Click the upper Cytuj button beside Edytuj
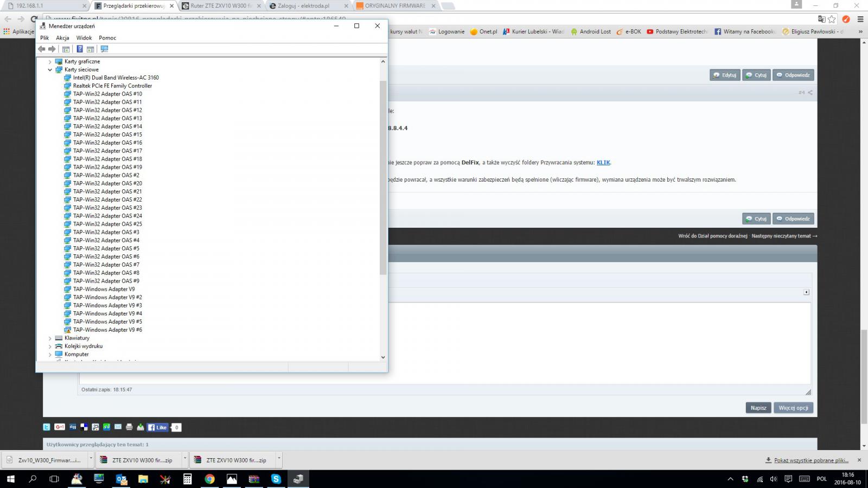Screen dimensions: 868x488 (756, 75)
